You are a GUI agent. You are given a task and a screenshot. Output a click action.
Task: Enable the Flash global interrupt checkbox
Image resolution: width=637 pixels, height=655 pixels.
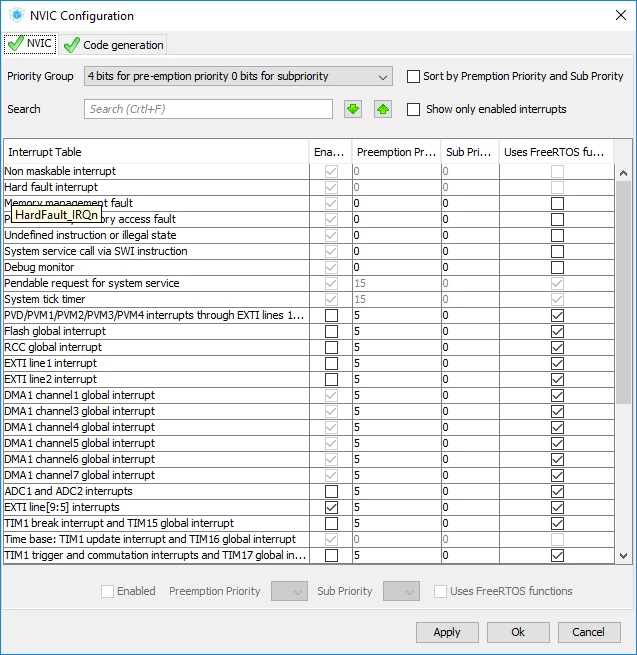click(331, 331)
